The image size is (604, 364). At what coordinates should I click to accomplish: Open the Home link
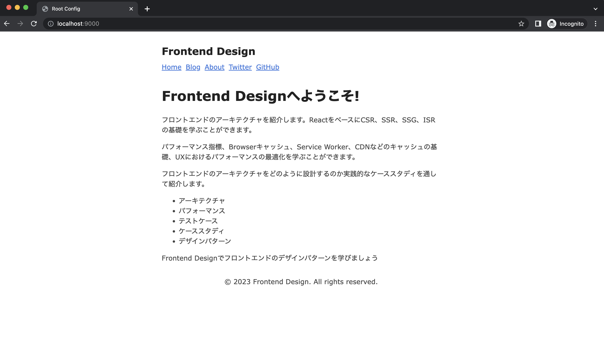click(171, 67)
